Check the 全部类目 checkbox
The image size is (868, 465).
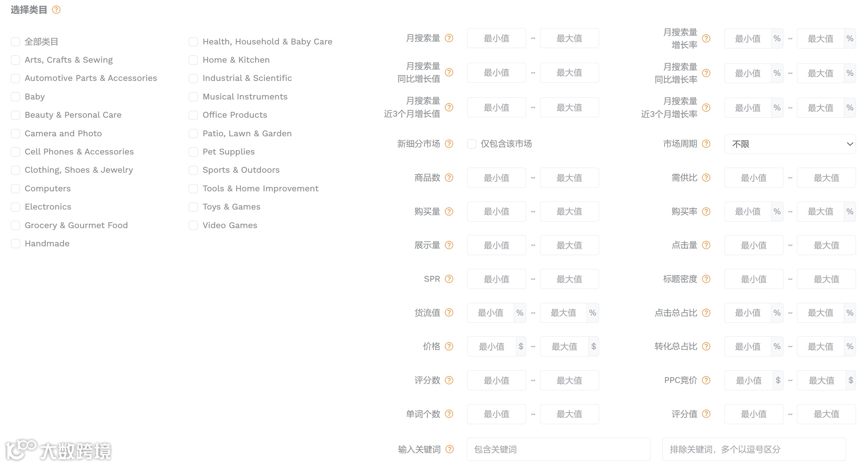15,42
